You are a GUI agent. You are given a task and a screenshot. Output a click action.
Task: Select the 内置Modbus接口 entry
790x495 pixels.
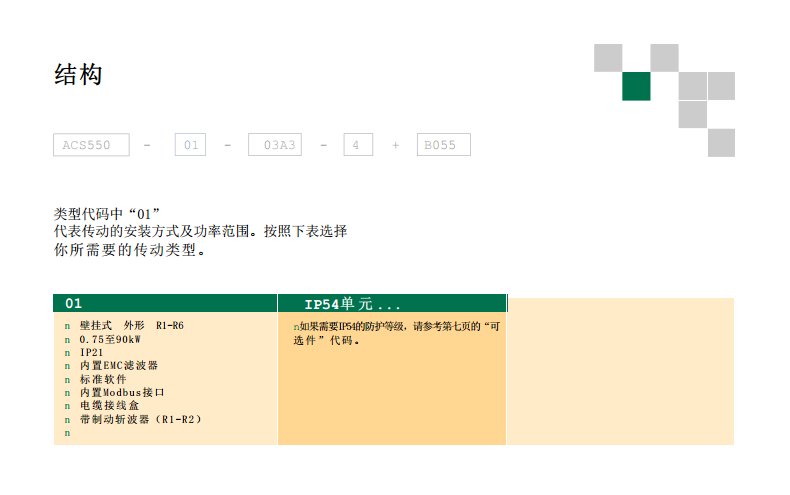pyautogui.click(x=122, y=393)
